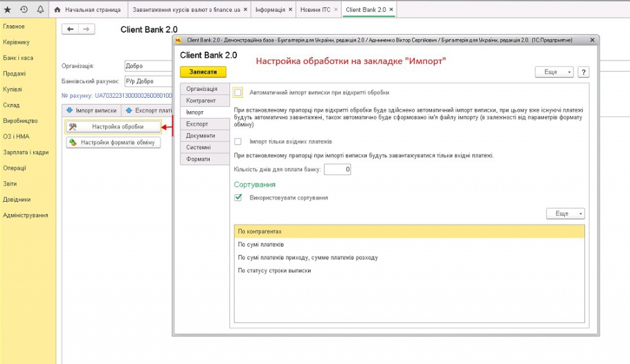Open the Склад section in sidebar
This screenshot has height=364, width=630.
pyautogui.click(x=11, y=105)
